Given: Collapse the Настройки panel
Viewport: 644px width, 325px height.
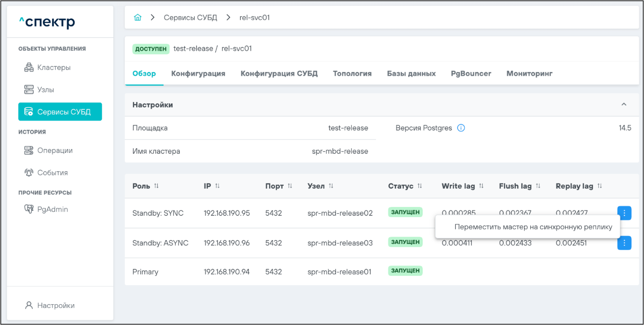Looking at the screenshot, I should click(x=624, y=105).
